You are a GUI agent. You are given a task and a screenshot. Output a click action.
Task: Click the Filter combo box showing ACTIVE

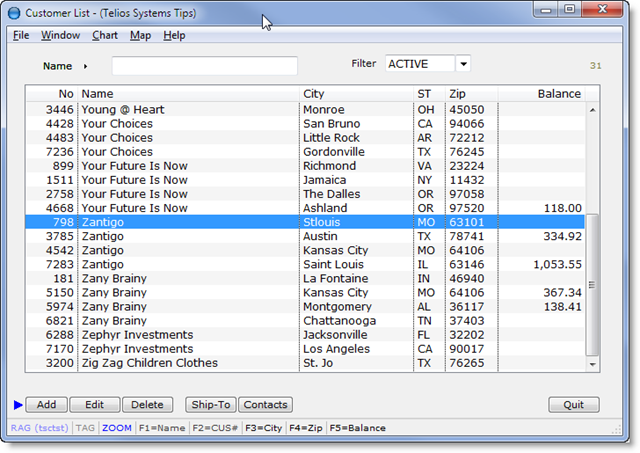coord(419,64)
